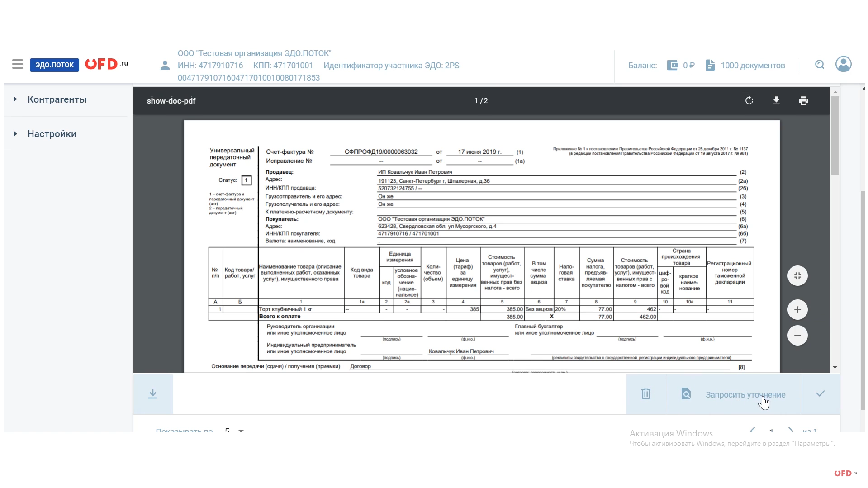Go to next page of list

790,430
